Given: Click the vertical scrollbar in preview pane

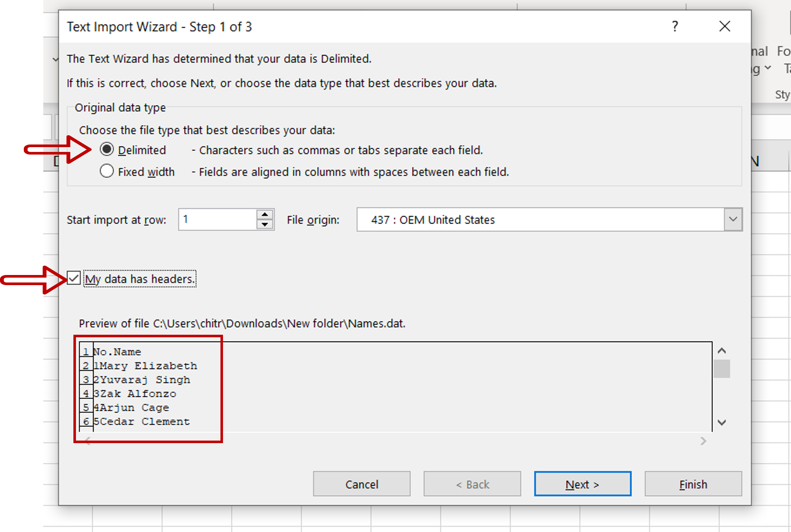Looking at the screenshot, I should 724,368.
